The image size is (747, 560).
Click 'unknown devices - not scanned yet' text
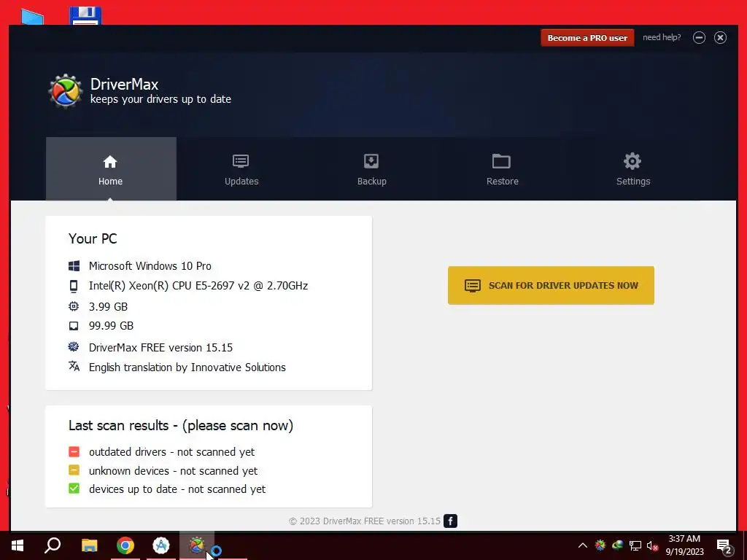click(x=173, y=470)
